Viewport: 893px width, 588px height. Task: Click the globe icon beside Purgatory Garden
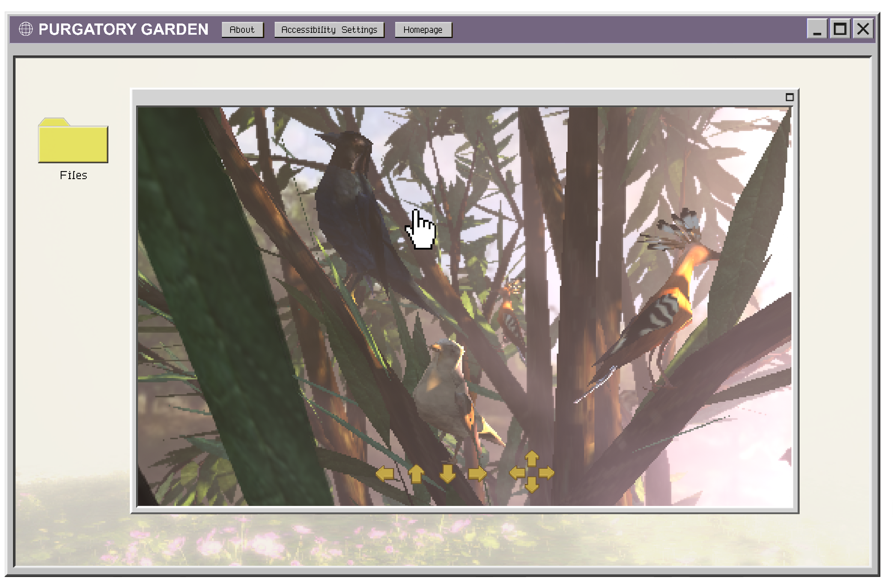coord(26,29)
